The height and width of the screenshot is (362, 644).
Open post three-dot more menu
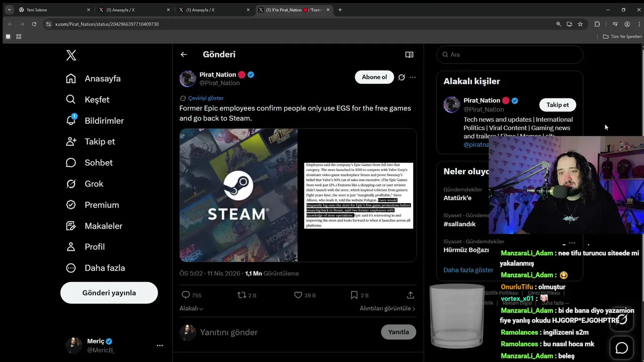pos(413,77)
